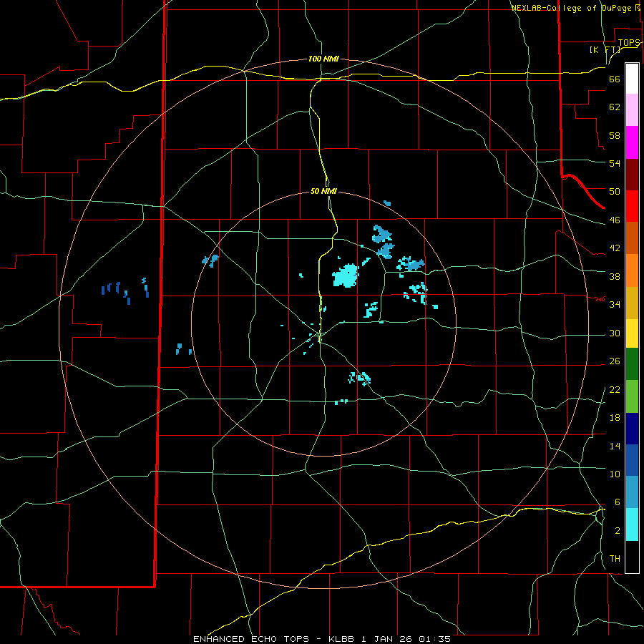The image size is (644, 644).
Task: Click the light pink legend swatch
Action: pos(632,110)
